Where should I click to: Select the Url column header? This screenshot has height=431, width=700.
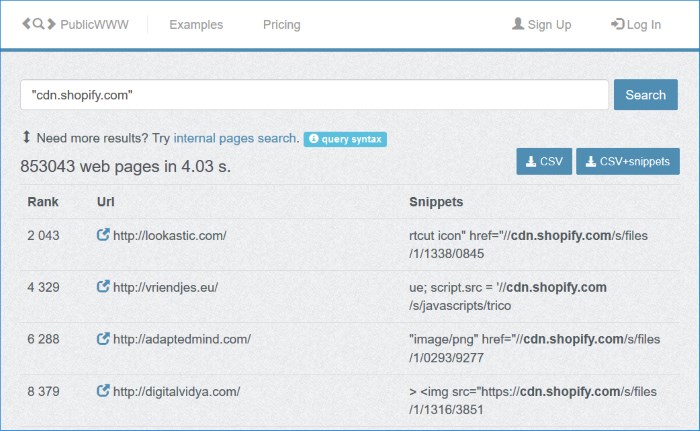pos(105,201)
